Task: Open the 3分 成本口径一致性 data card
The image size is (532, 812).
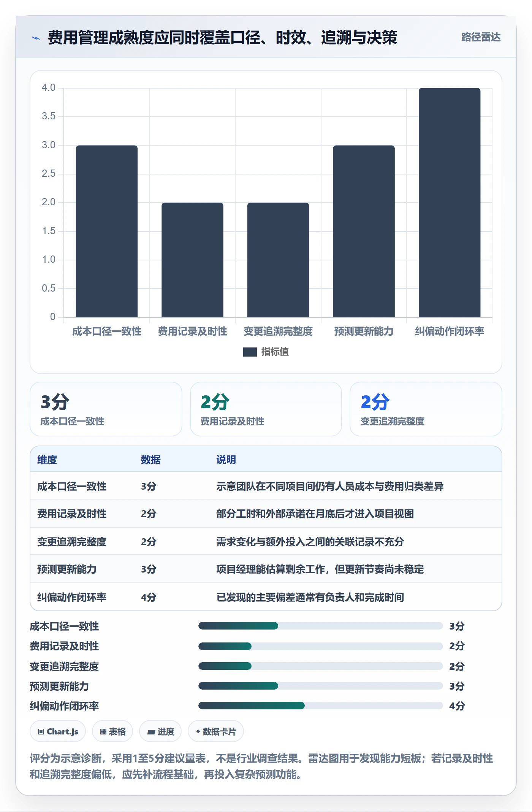Action: [x=106, y=409]
